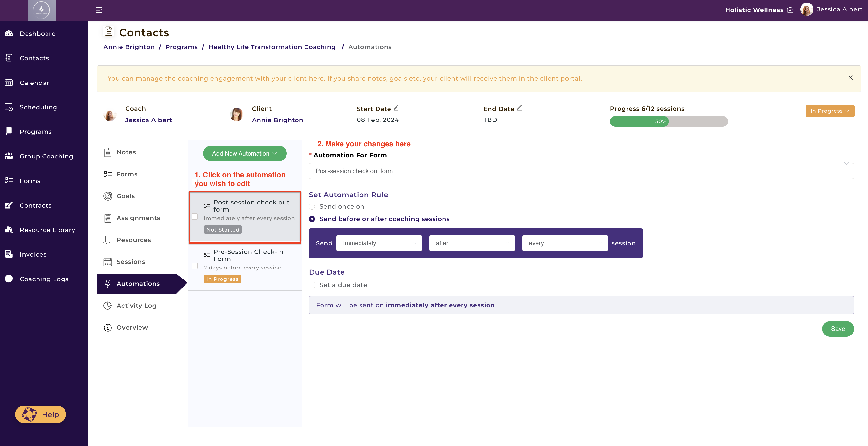Screen dimensions: 868x446
Task: Open the Forms tab in program menu
Action: [x=127, y=174]
